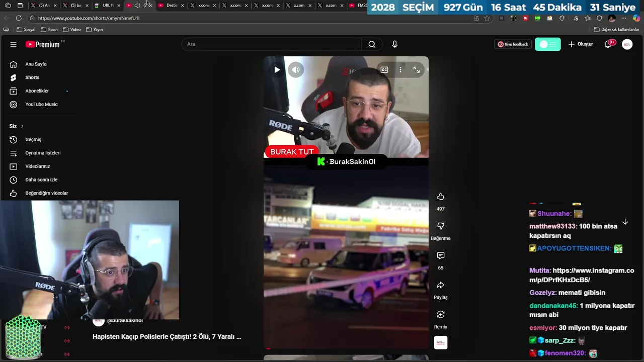The width and height of the screenshot is (644, 362).
Task: Mute the Shorts video volume
Action: pos(296,70)
